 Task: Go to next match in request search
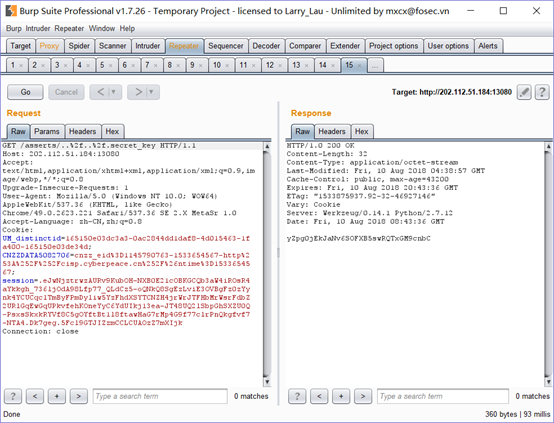point(78,396)
